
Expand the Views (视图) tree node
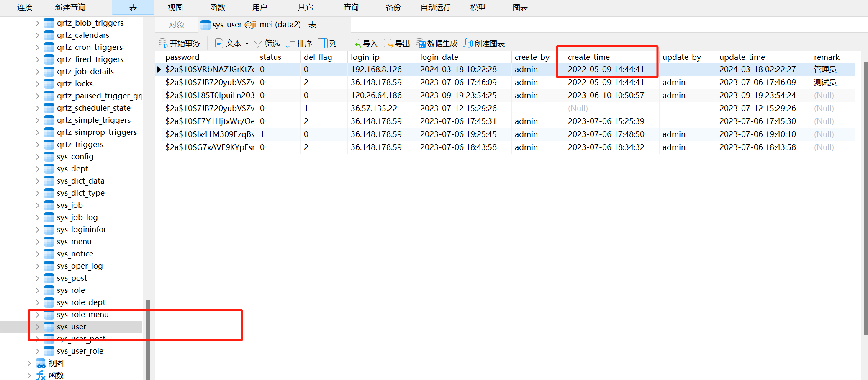[29, 363]
